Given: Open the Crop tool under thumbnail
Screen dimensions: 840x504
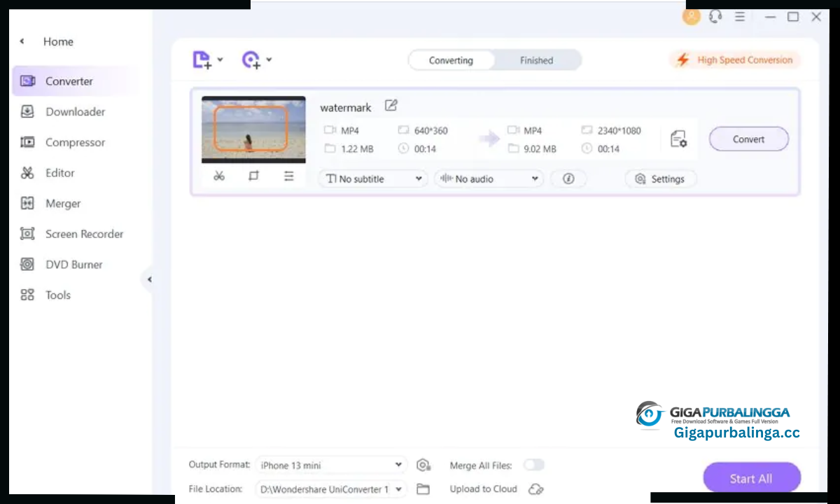Looking at the screenshot, I should point(253,176).
